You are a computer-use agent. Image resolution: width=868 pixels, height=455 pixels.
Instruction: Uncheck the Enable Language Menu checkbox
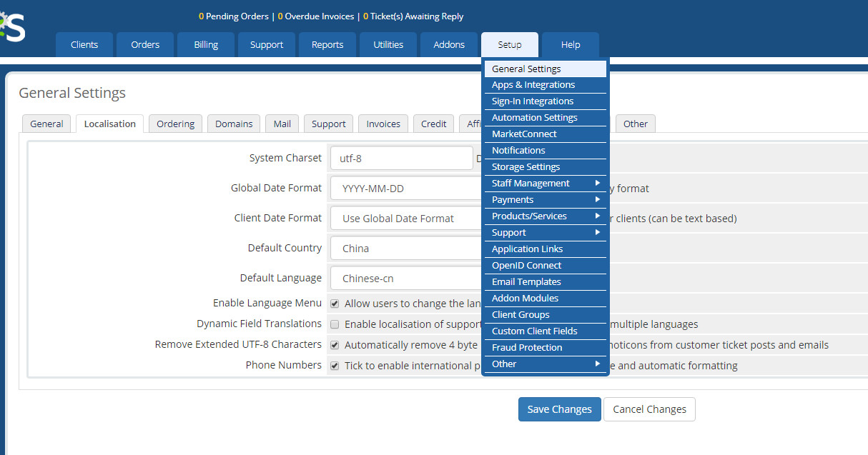tap(335, 304)
